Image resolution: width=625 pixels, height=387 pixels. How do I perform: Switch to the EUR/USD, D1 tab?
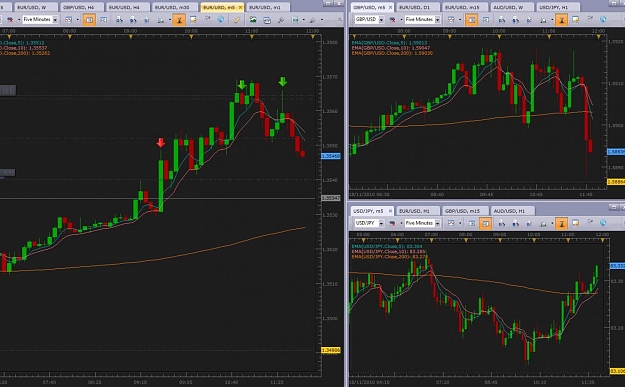(x=418, y=7)
